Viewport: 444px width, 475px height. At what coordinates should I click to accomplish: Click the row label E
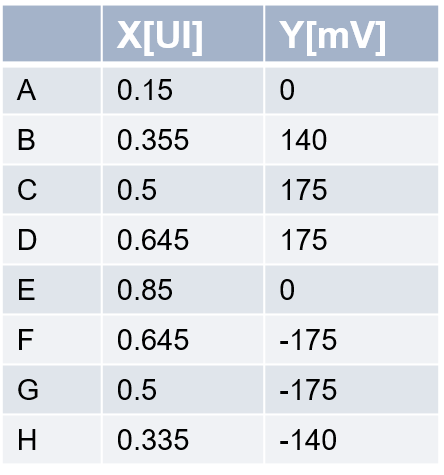pyautogui.click(x=26, y=290)
